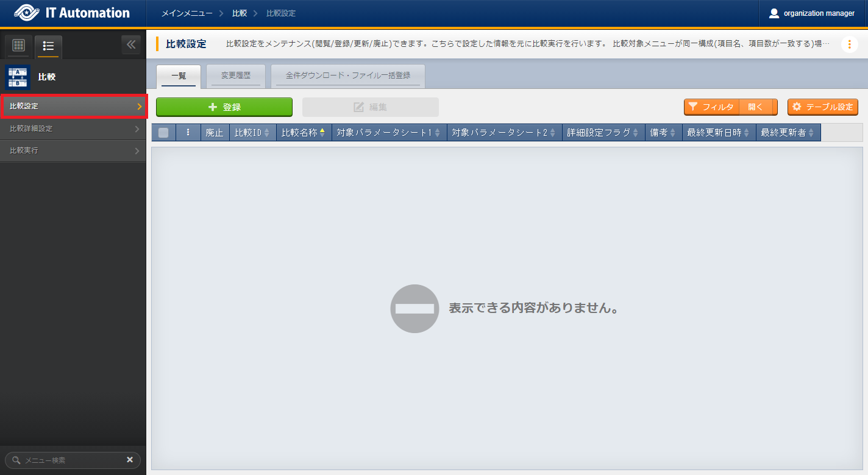Switch to list menu view icon
868x475 pixels.
click(49, 46)
